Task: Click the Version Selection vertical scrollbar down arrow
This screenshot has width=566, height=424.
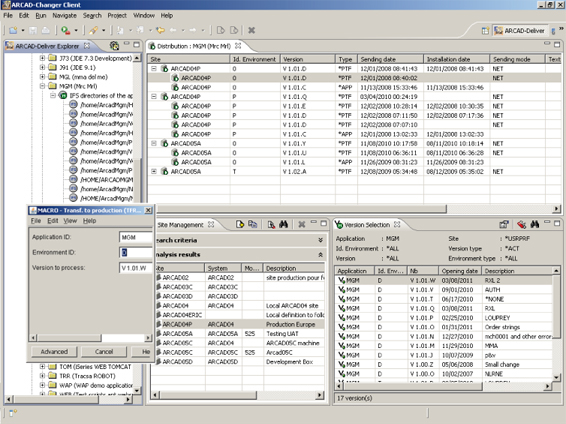Action: coord(556,377)
